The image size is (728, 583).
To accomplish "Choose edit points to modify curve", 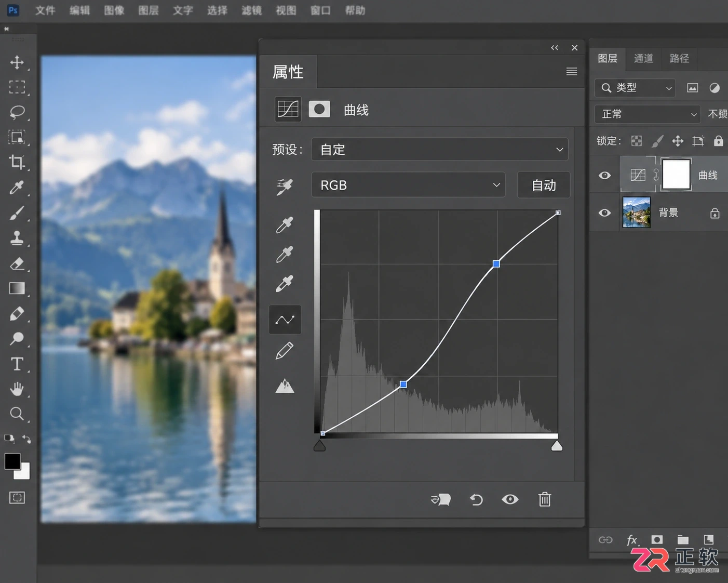I will 285,320.
